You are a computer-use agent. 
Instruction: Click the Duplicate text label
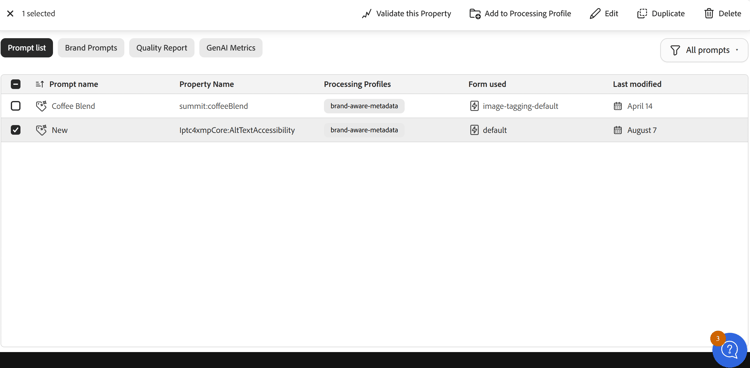pyautogui.click(x=668, y=13)
